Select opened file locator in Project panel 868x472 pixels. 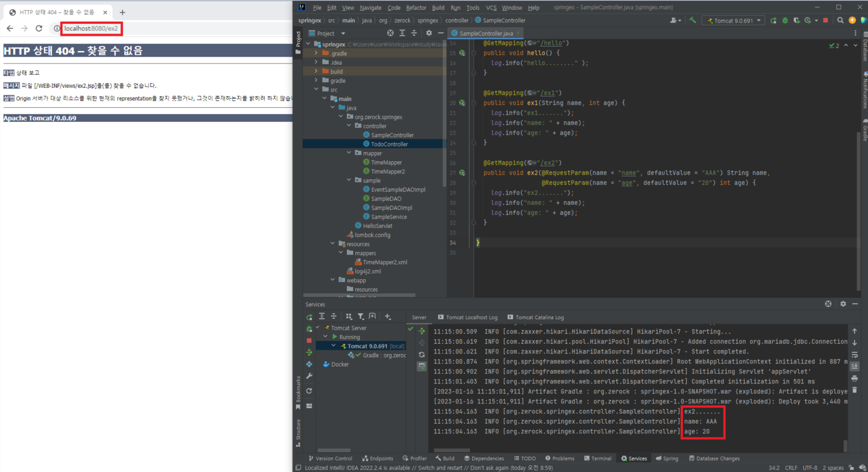click(x=390, y=33)
